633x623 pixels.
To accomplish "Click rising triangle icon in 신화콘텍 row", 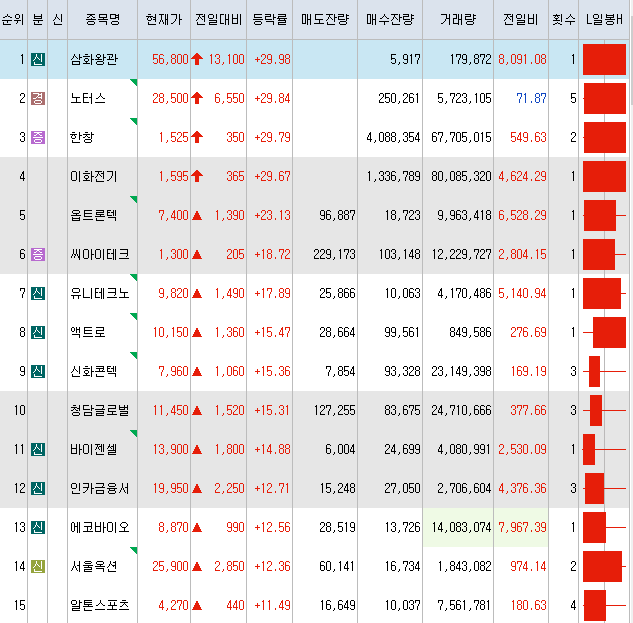I will coord(197,371).
